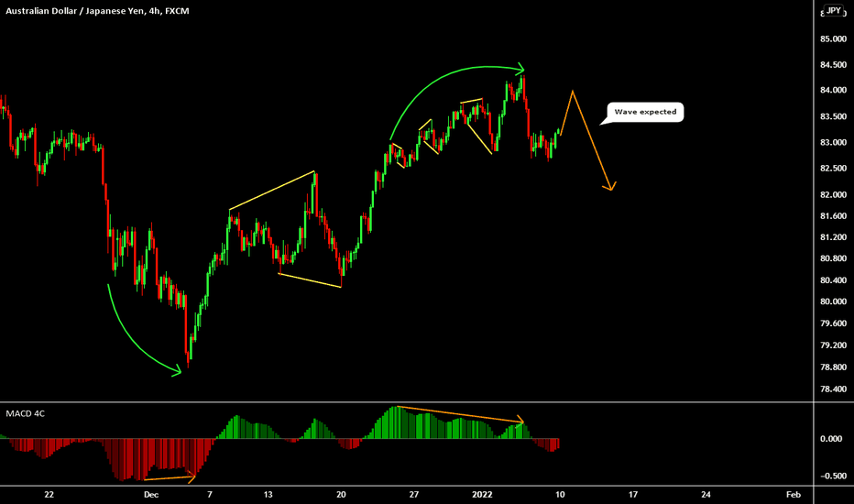Select the 'Wave expected' callout annotation
This screenshot has width=854, height=504.
point(645,112)
